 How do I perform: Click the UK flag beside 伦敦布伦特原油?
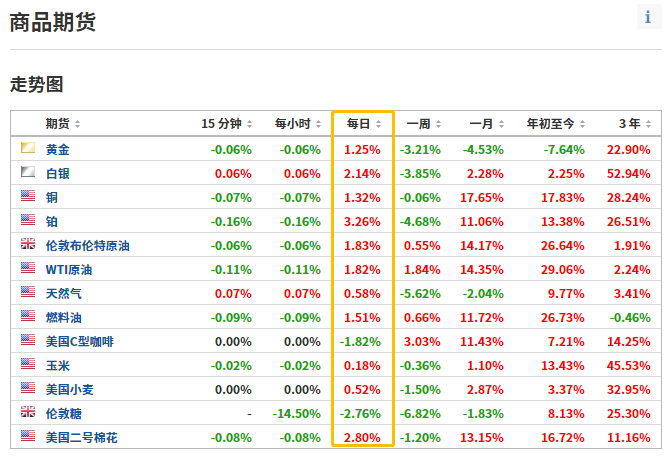coord(28,245)
